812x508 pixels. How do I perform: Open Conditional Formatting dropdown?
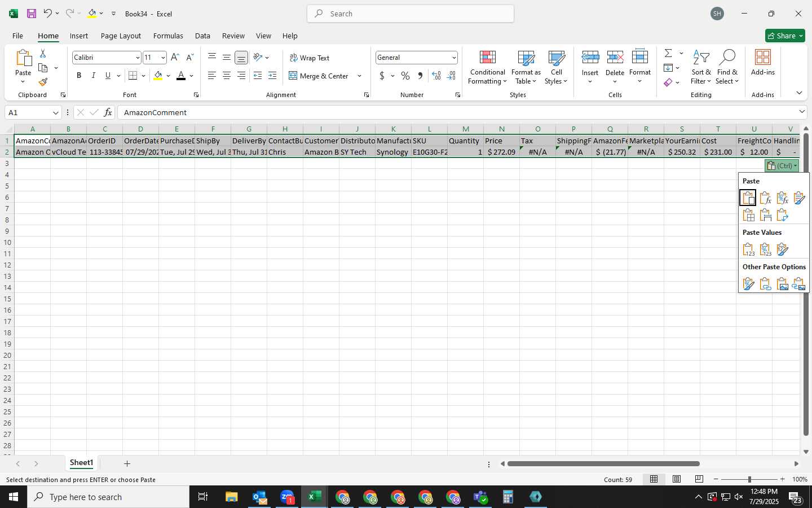click(488, 68)
